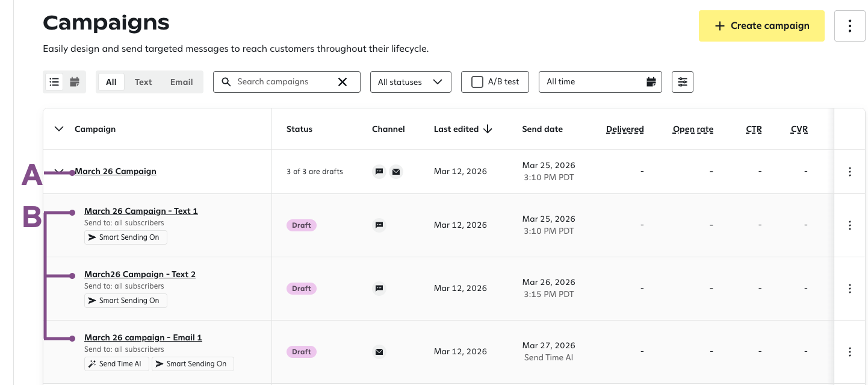Click Create campaign button
868x385 pixels.
(761, 26)
